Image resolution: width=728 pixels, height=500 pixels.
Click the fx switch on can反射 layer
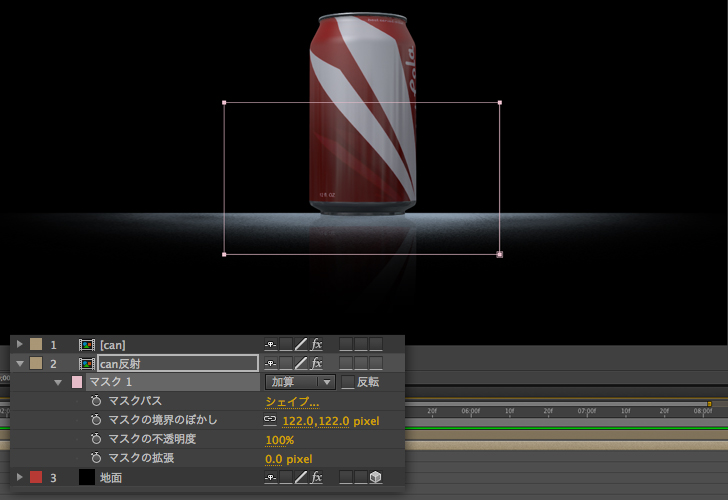pos(317,363)
